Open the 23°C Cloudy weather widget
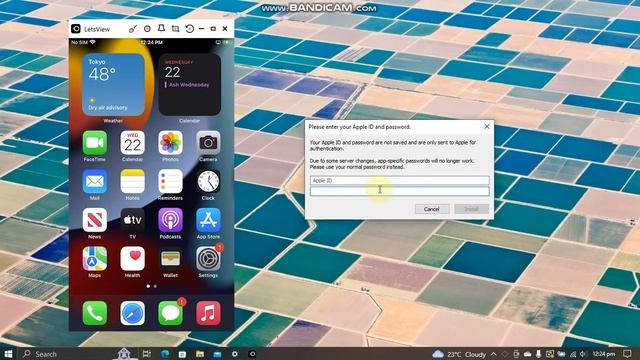The width and height of the screenshot is (640, 360). tap(459, 354)
